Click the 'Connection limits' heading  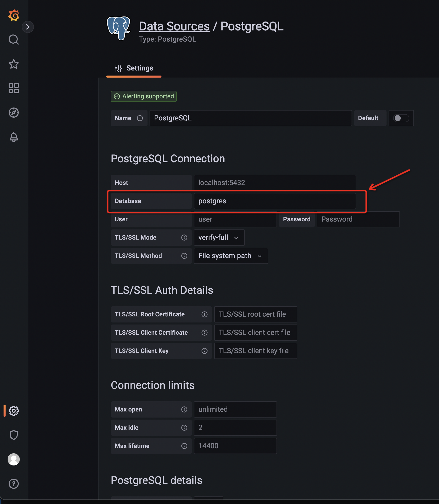153,385
